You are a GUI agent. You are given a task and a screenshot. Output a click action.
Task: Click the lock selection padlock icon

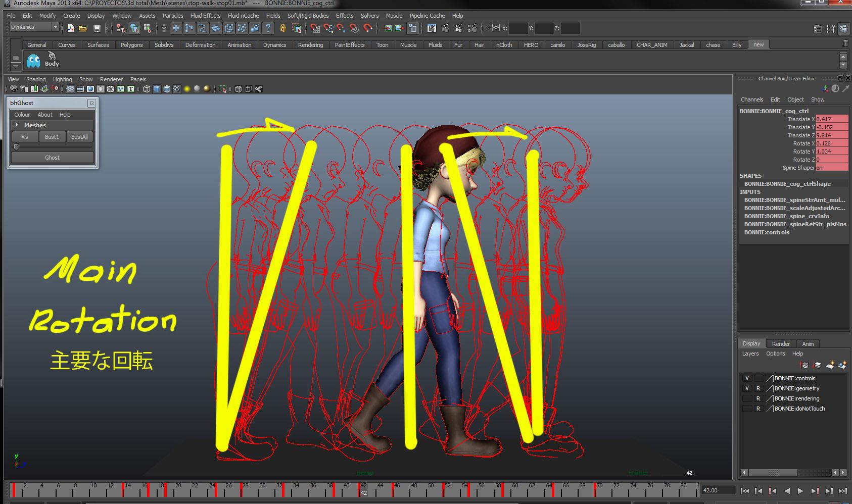pos(283,28)
